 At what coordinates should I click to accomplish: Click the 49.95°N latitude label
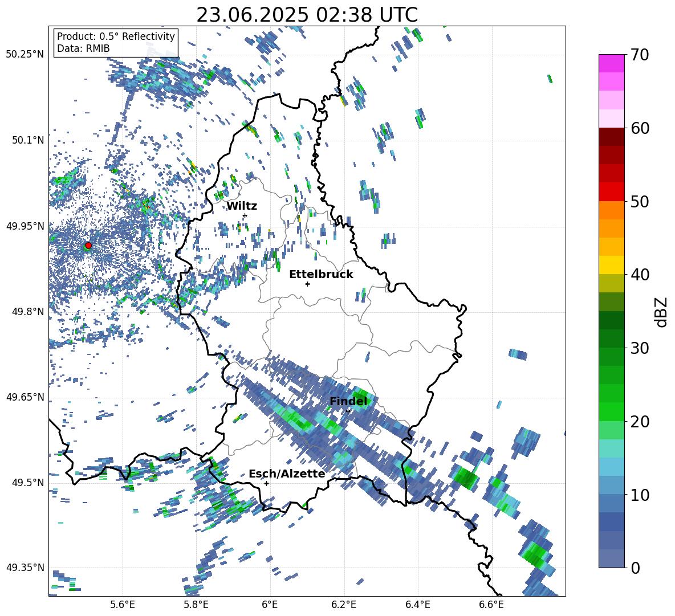pyautogui.click(x=25, y=226)
